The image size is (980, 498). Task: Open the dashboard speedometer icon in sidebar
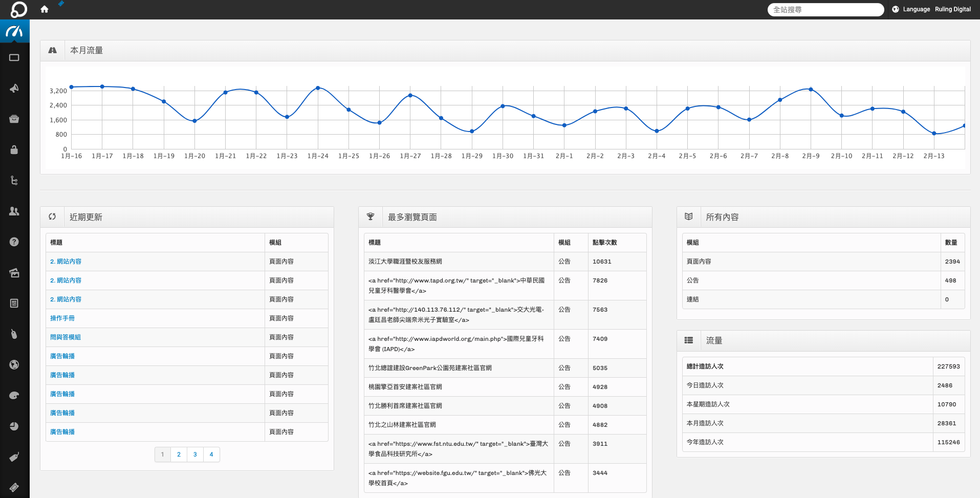coord(14,31)
